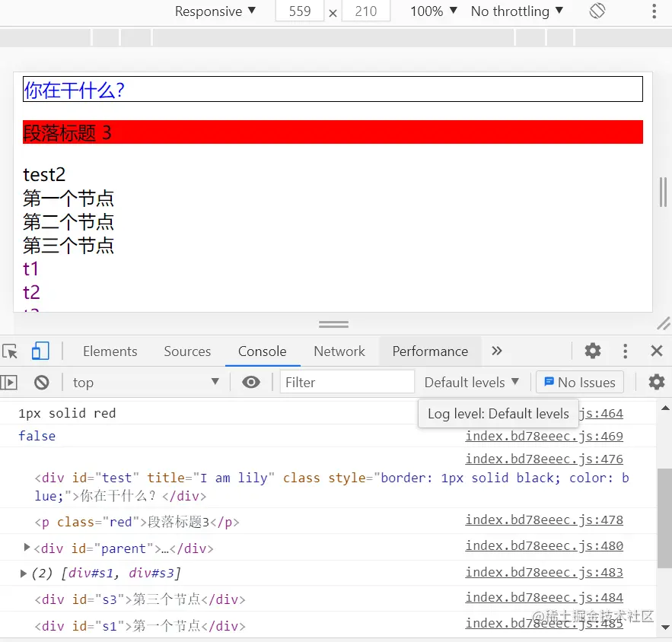Click the viewport corner resize handle
The image size is (672, 642).
coord(664,323)
